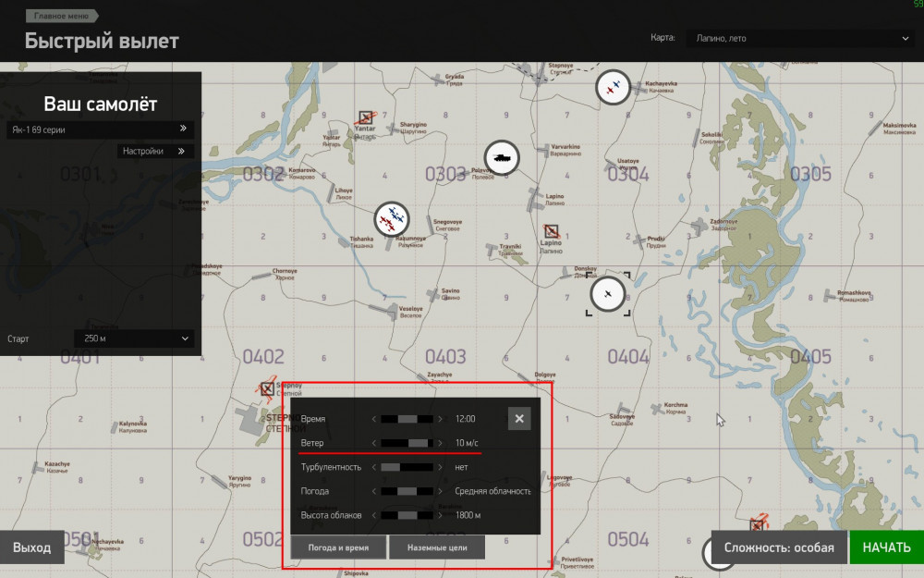Viewport: 924px width, 578px height.
Task: Increase turbulence with right arrow in Турбулентность row
Action: pyautogui.click(x=440, y=467)
